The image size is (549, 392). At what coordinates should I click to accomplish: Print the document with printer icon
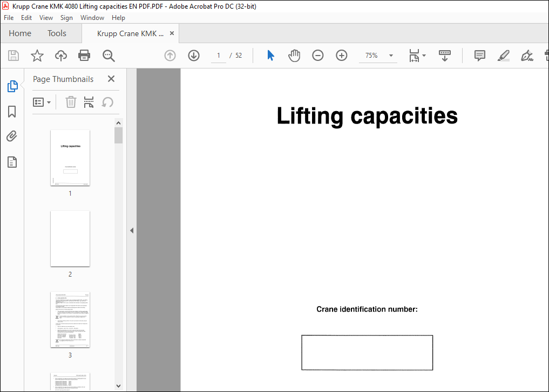click(84, 56)
